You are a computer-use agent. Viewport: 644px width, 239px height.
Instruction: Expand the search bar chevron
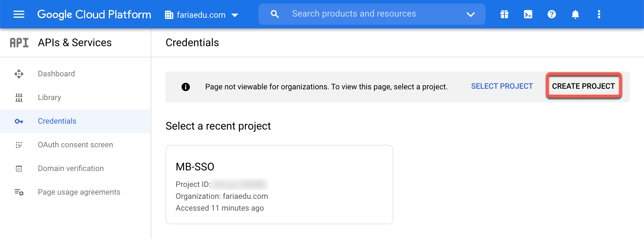tap(470, 14)
